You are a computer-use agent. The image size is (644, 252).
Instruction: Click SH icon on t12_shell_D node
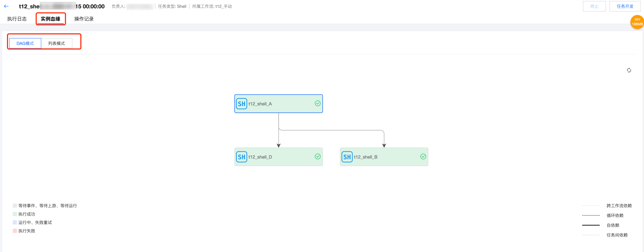(241, 157)
